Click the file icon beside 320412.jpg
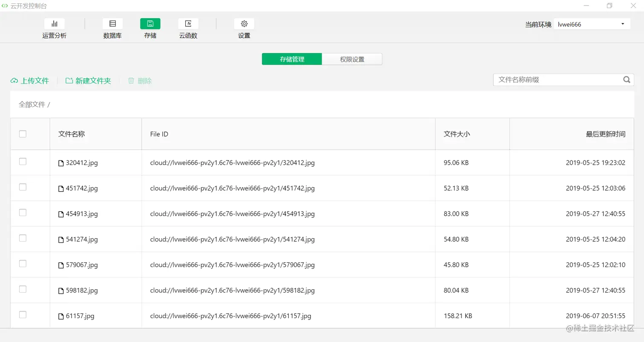Viewport: 644px width, 342px height. 61,163
